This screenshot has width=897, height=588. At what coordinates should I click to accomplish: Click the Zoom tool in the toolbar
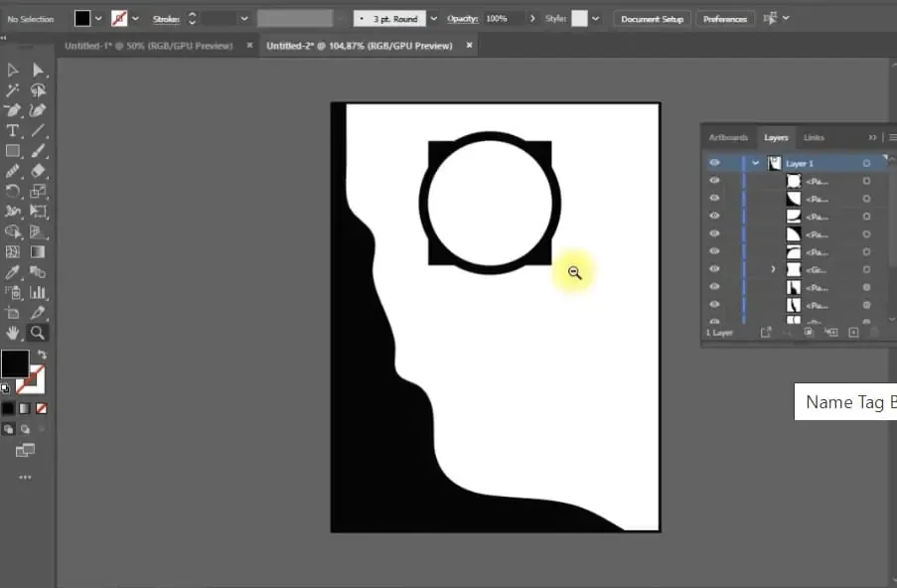pos(38,333)
